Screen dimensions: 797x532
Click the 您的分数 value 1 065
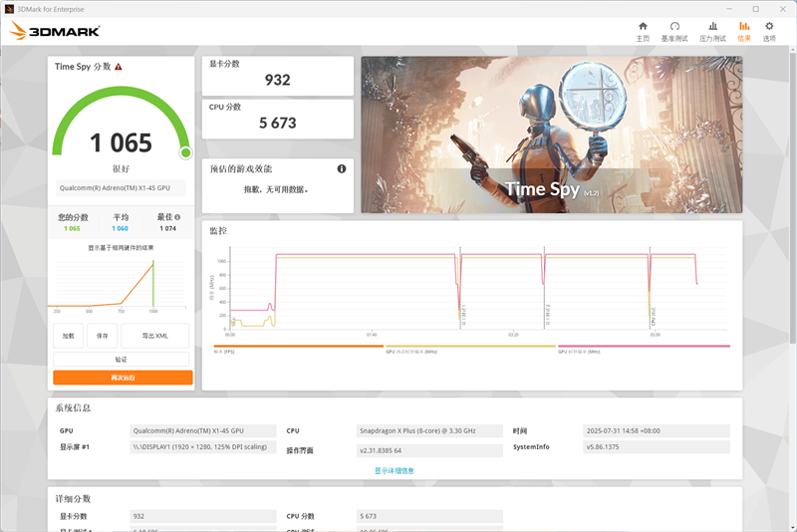coord(72,229)
